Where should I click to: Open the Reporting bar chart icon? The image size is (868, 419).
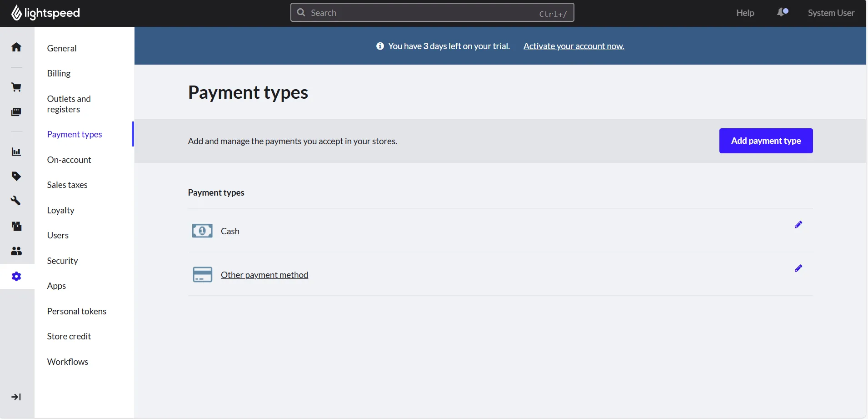pos(16,152)
